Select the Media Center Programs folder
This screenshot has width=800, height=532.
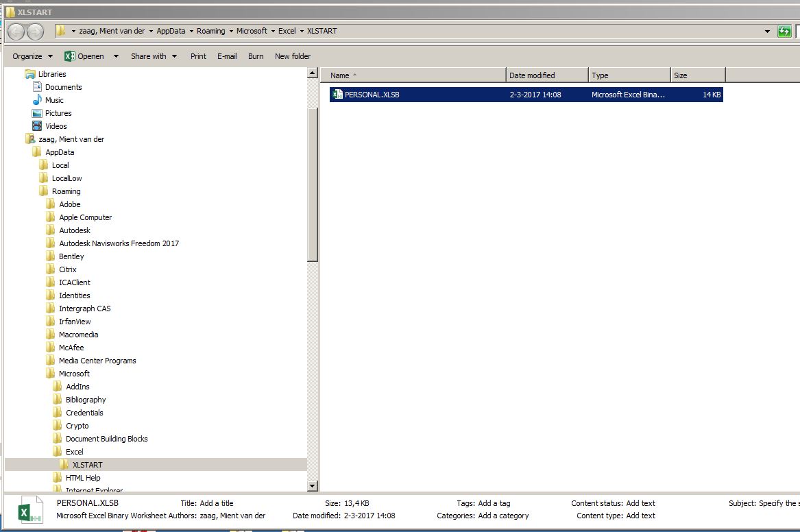click(x=97, y=361)
